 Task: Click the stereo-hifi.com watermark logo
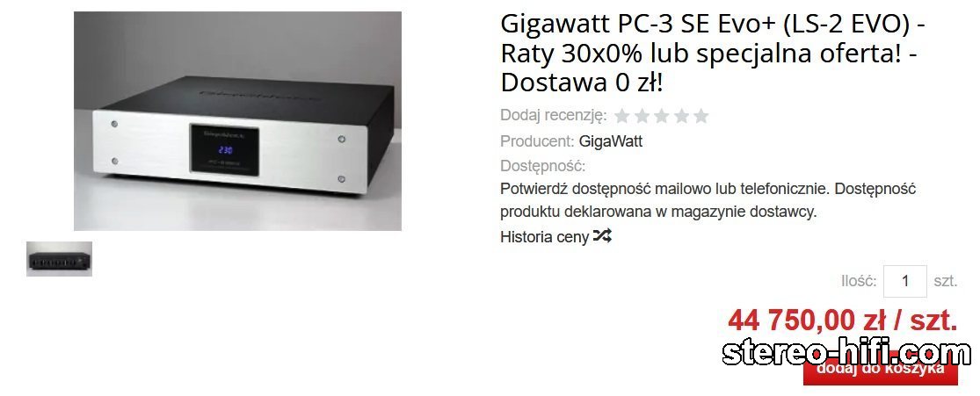point(847,354)
